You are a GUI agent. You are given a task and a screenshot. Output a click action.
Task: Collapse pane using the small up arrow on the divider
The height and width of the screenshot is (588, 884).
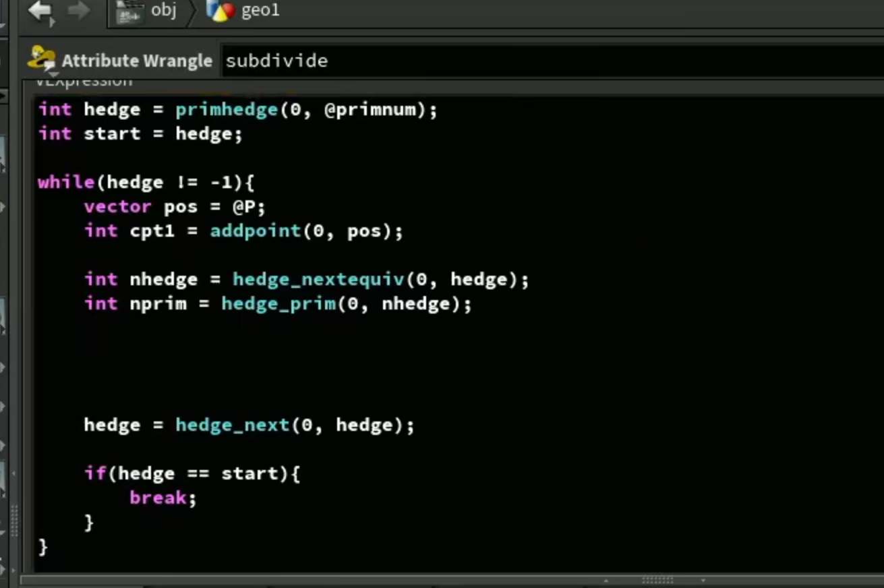(x=606, y=580)
